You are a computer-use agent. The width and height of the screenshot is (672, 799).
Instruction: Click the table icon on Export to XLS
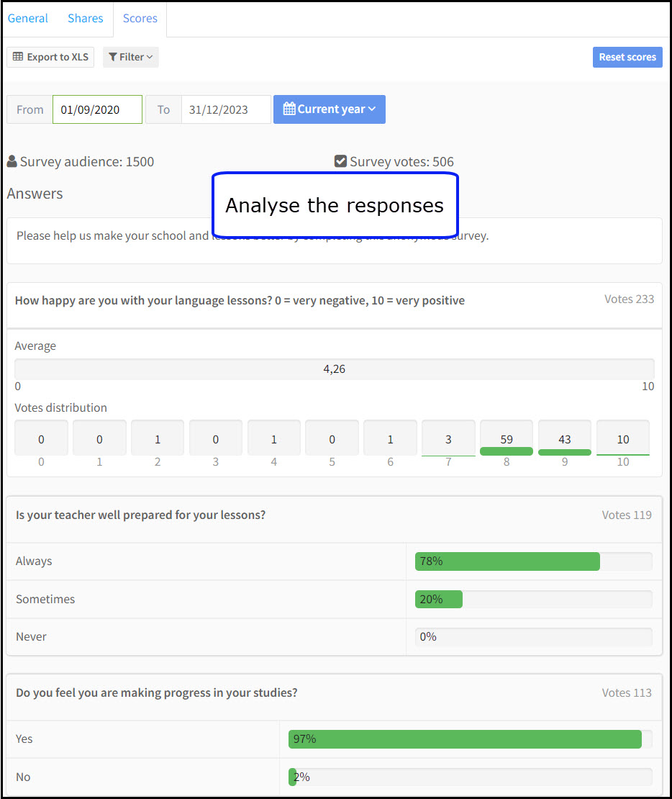[x=18, y=57]
